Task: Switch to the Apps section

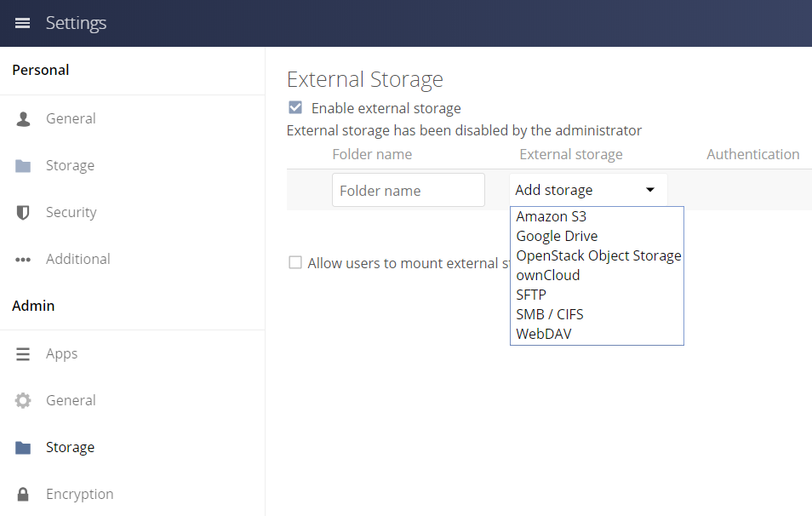Action: 61,353
